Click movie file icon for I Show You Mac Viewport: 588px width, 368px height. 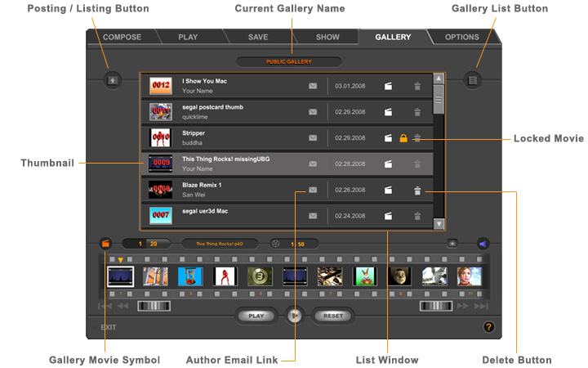tap(390, 86)
